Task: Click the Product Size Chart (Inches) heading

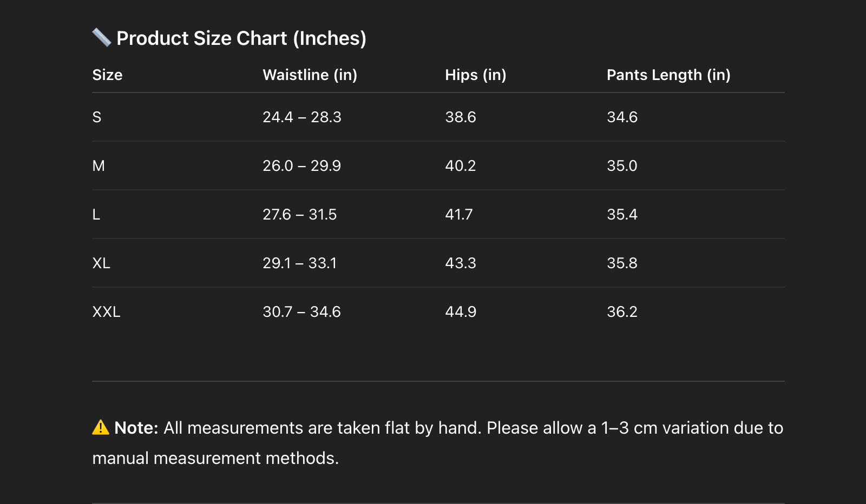Action: [x=241, y=38]
